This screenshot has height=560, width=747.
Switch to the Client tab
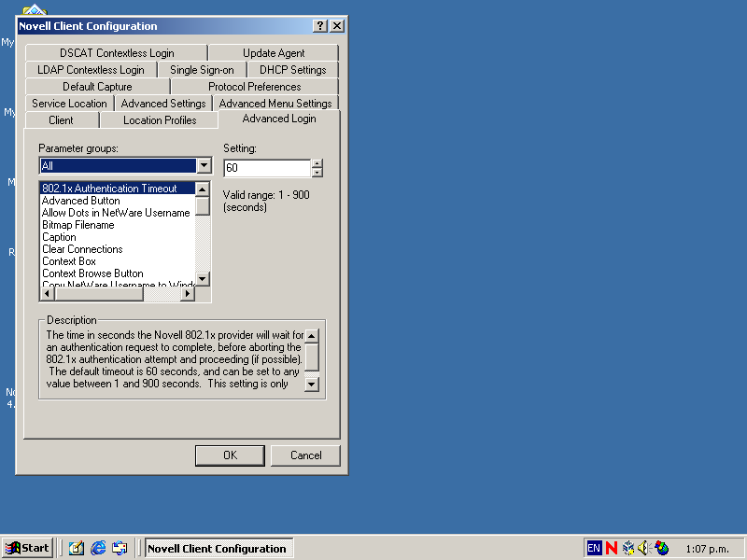point(62,120)
